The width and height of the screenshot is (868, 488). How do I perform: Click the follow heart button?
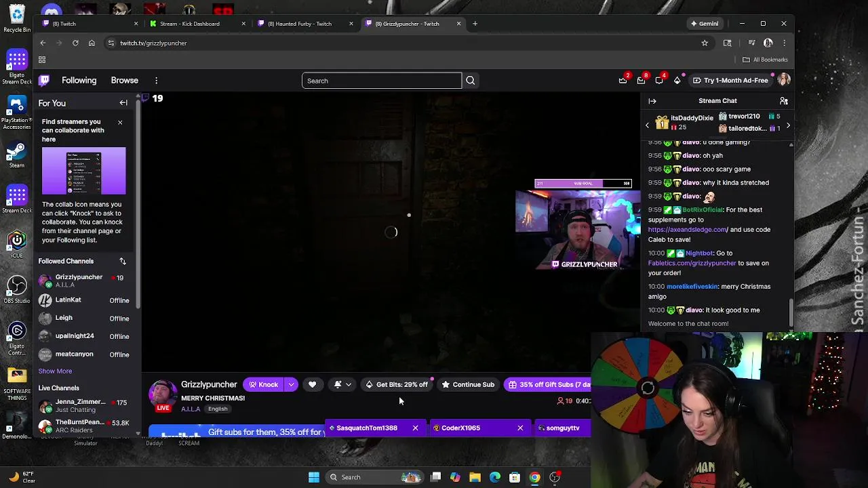(312, 384)
